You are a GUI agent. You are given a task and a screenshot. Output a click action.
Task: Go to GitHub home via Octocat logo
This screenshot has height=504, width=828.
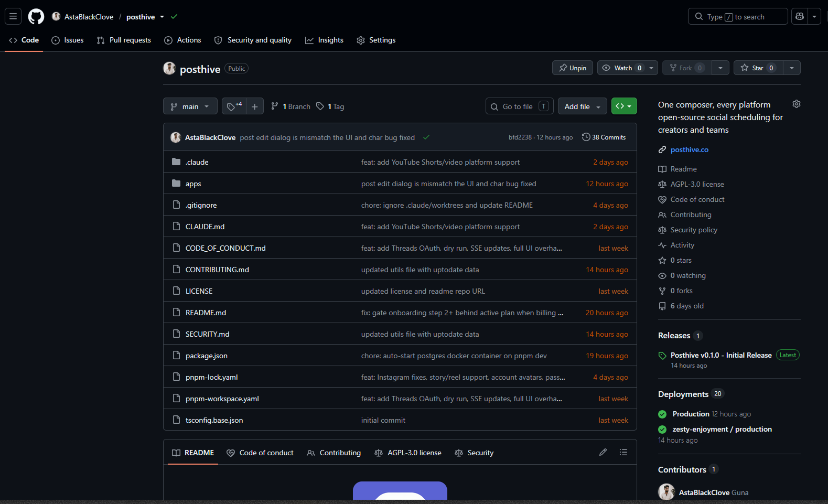pos(36,17)
